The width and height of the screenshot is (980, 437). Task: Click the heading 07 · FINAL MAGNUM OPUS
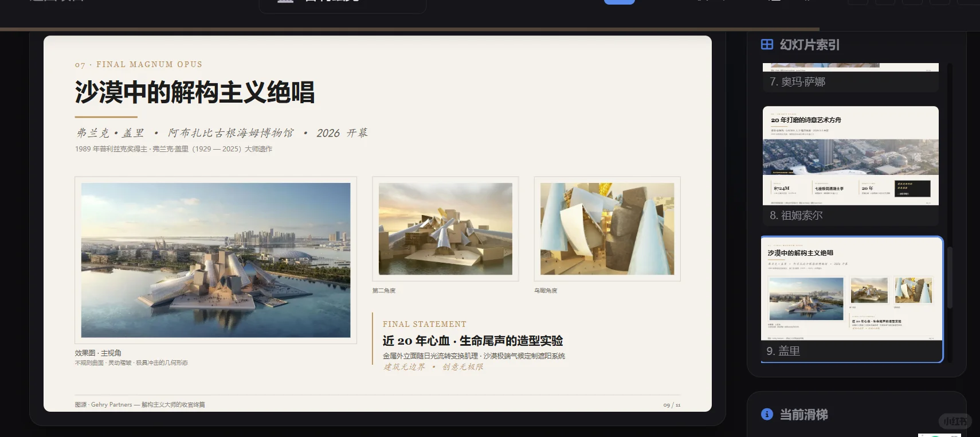[x=139, y=65]
